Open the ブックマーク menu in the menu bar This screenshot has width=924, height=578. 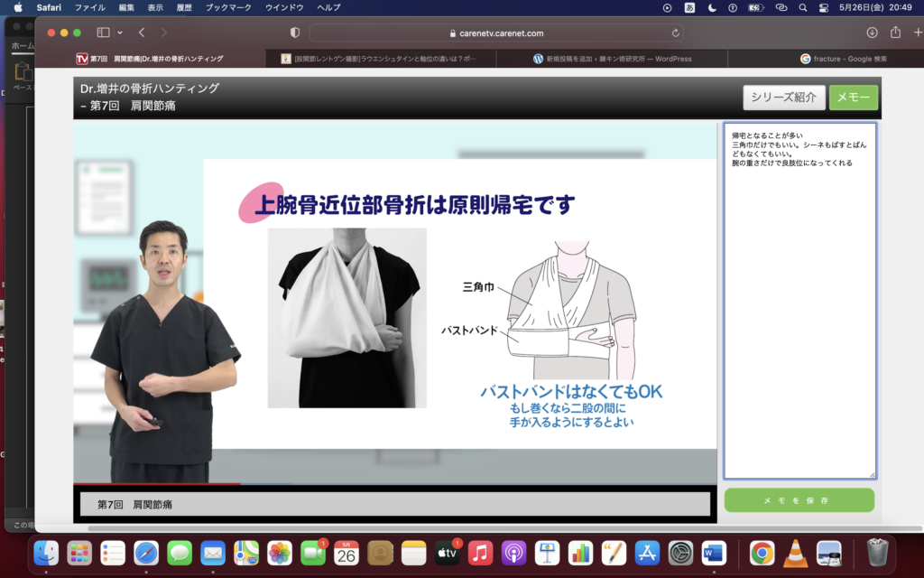pyautogui.click(x=229, y=7)
